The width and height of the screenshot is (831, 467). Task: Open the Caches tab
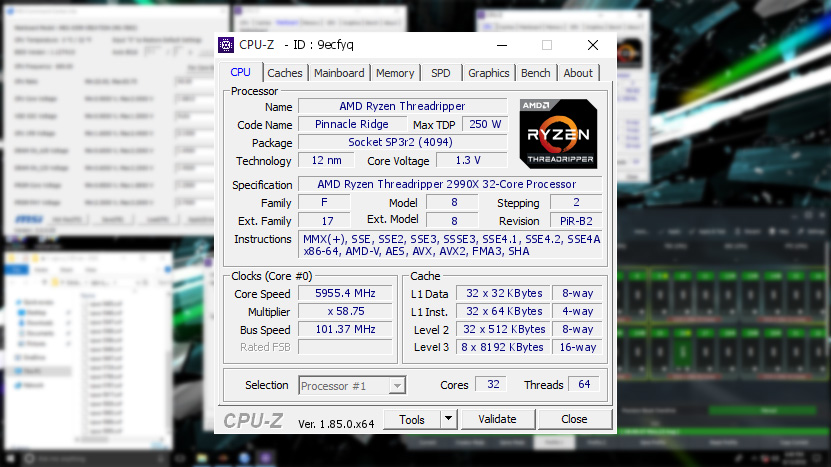click(285, 73)
